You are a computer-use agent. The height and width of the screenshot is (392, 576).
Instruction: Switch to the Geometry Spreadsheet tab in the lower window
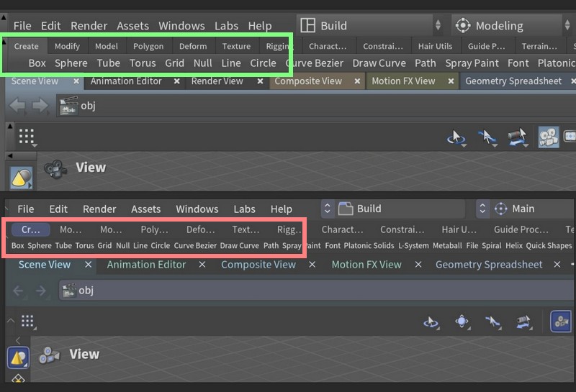click(489, 265)
